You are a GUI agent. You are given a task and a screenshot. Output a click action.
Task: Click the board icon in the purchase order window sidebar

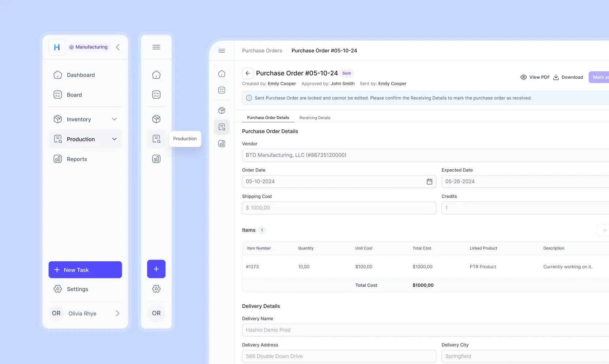pos(222,90)
